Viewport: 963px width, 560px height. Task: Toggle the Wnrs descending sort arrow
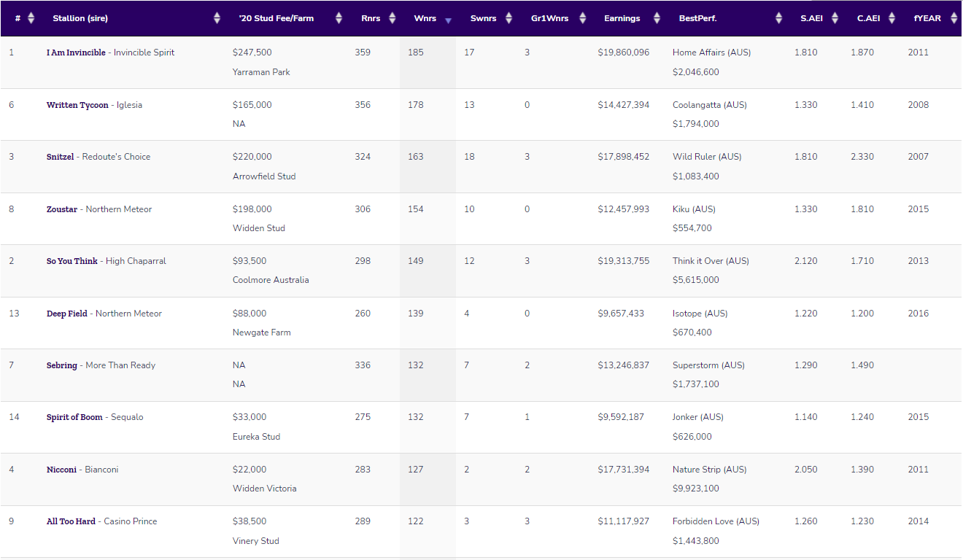coord(448,20)
